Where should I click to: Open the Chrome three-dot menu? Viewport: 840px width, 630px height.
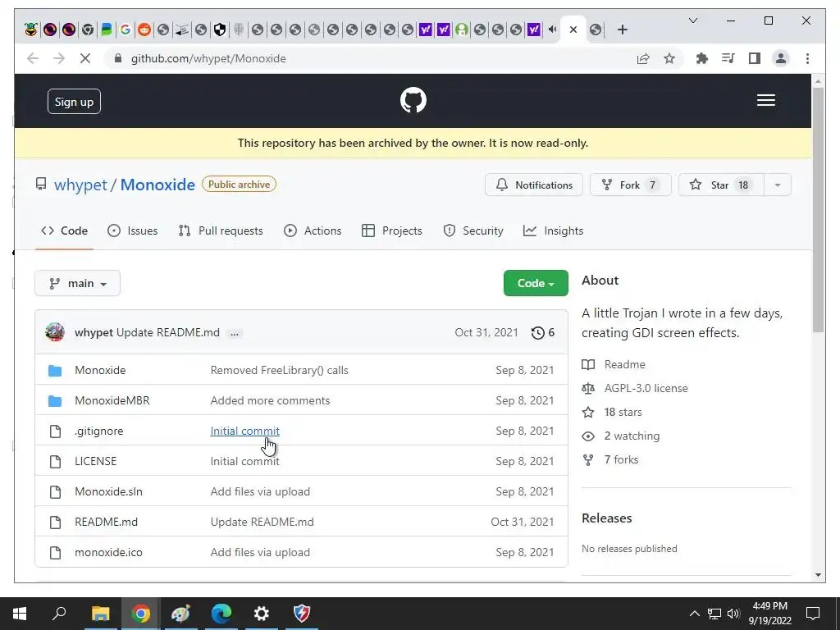tap(807, 58)
